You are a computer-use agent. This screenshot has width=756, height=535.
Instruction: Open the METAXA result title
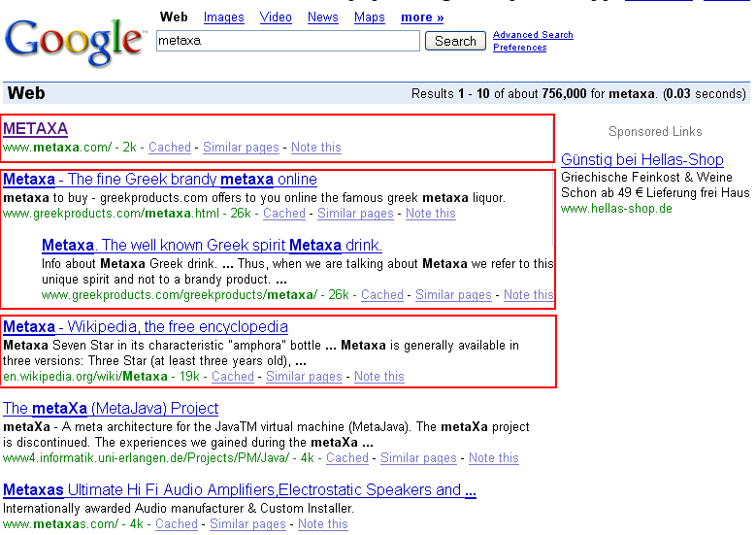(x=35, y=129)
